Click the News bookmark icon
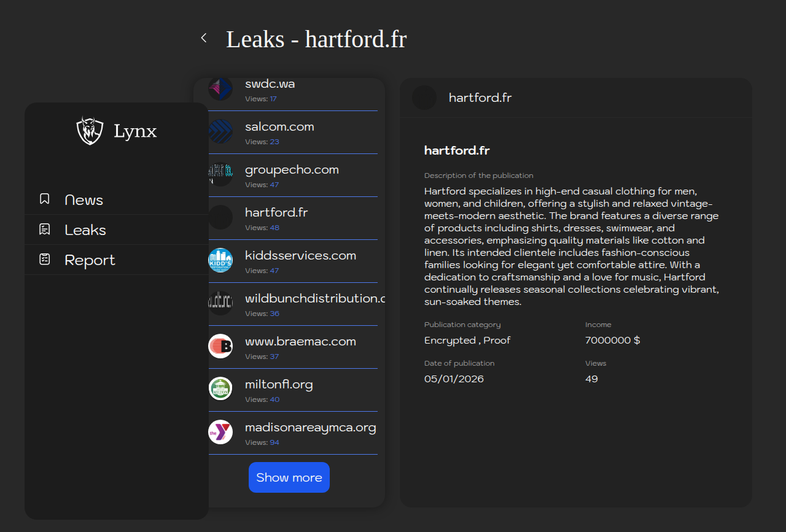The image size is (786, 532). (45, 199)
